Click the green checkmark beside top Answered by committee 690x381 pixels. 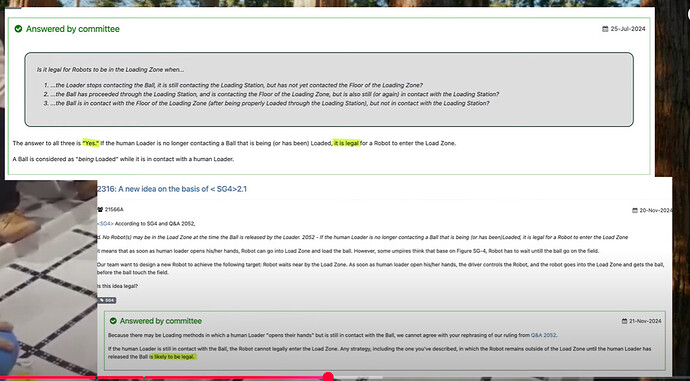(18, 29)
